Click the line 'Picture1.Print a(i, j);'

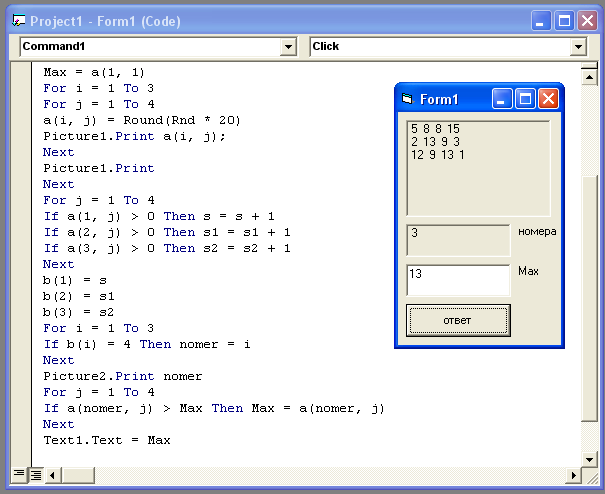pos(134,137)
